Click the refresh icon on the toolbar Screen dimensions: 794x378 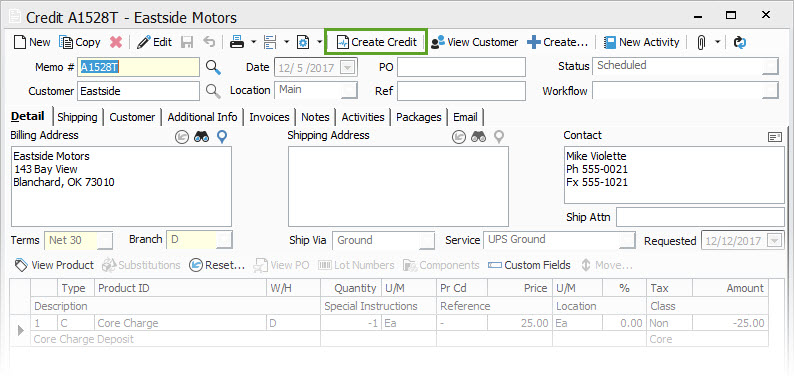[740, 42]
